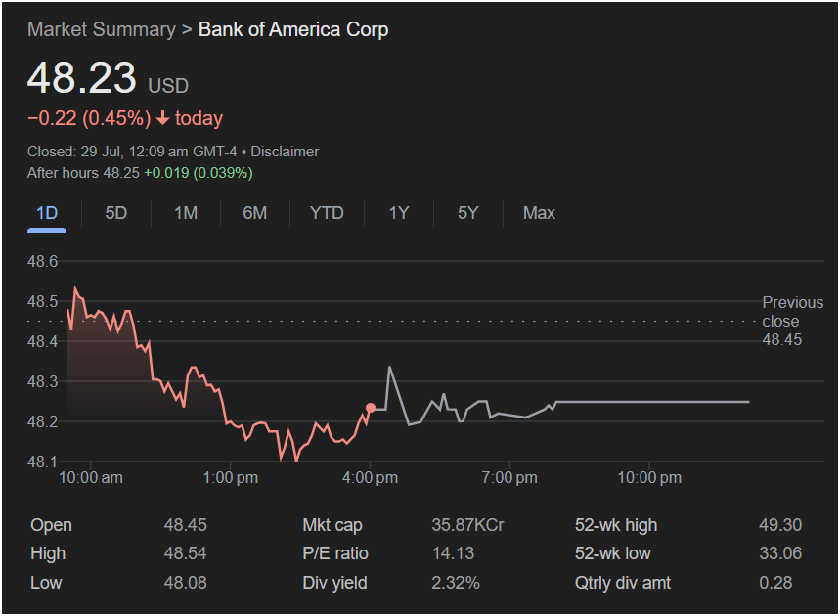Click the Div yield value 2.32%
The image size is (840, 616).
click(x=456, y=582)
